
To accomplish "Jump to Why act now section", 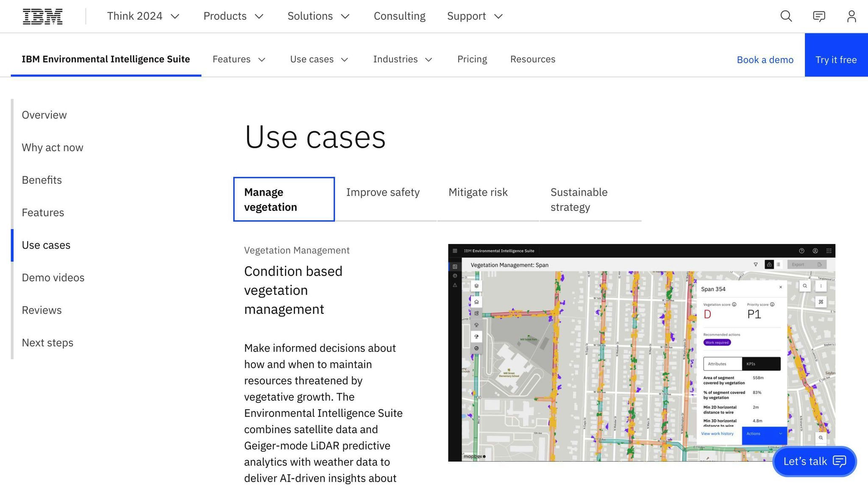I will [x=53, y=147].
